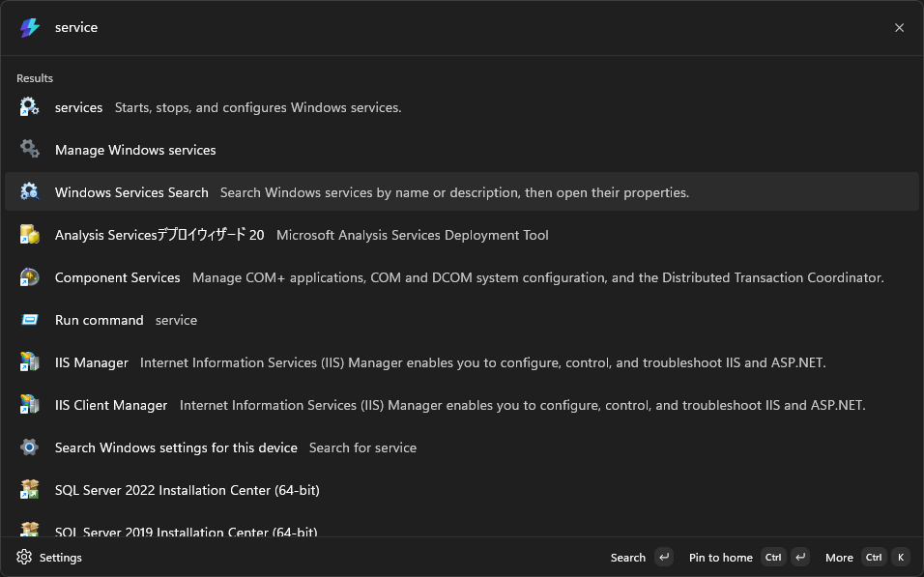This screenshot has height=577, width=924.
Task: Click the Enter key icon beside Pin to home
Action: pos(800,557)
